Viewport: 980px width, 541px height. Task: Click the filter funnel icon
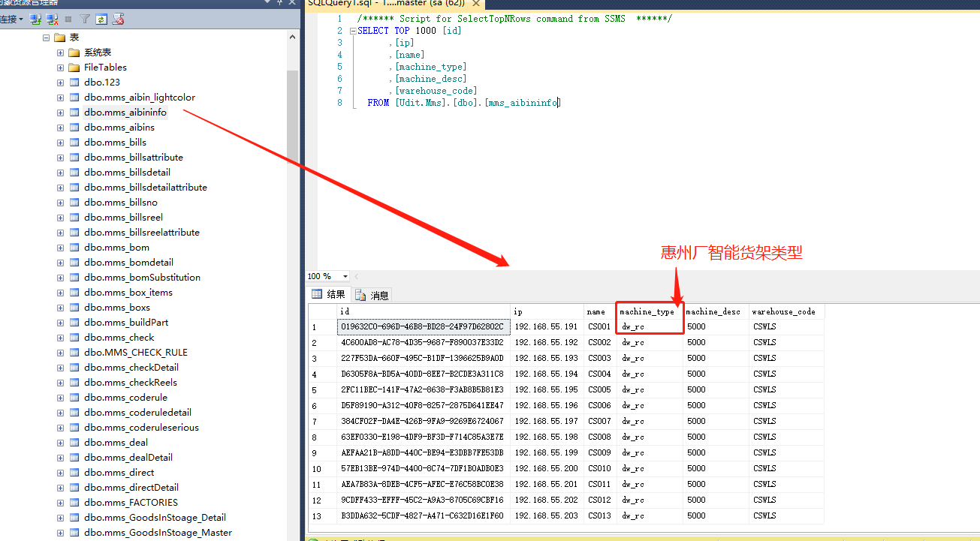(x=85, y=19)
